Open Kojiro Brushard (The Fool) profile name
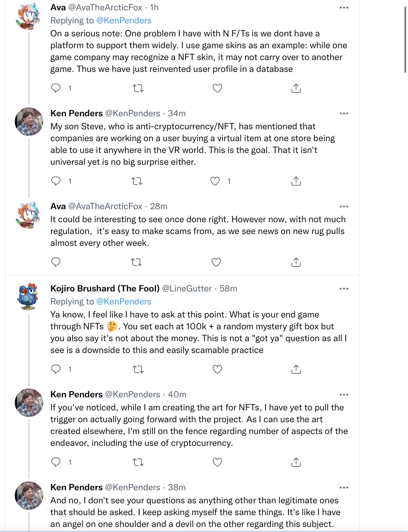 tap(105, 288)
